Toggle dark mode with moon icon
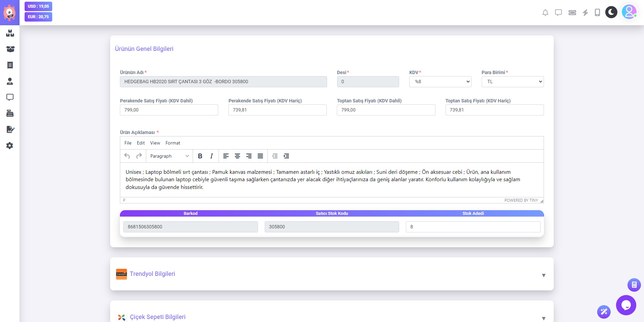 click(611, 12)
